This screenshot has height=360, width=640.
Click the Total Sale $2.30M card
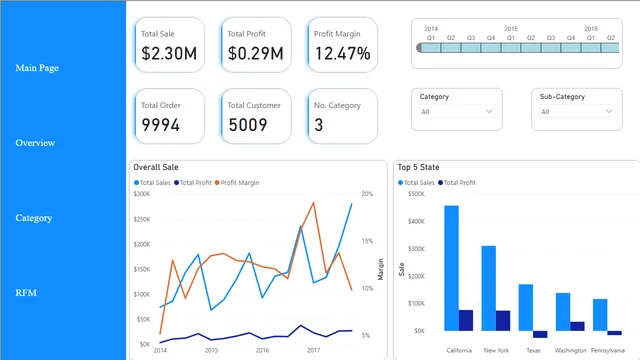169,45
